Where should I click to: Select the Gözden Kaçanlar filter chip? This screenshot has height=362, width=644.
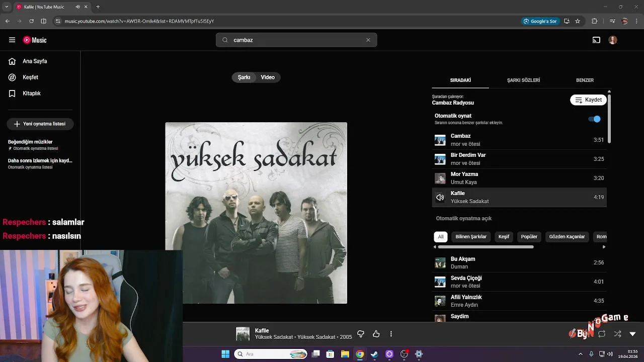tap(567, 237)
